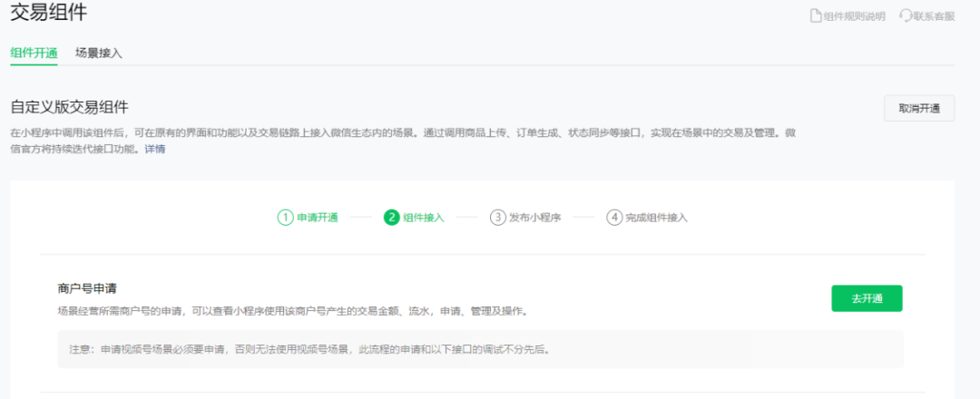This screenshot has width=980, height=399.
Task: Select the 完成组件接入 step label
Action: (657, 218)
